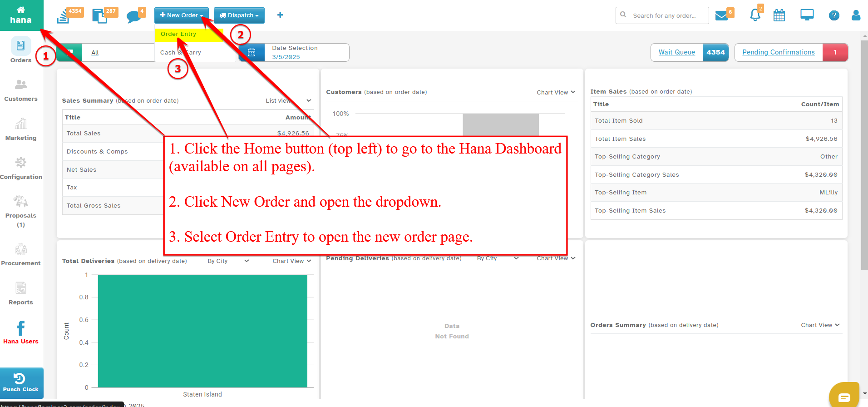Click the Date Selection 3/5/2025 field
Viewport: 868px width, 407px height.
coord(306,52)
